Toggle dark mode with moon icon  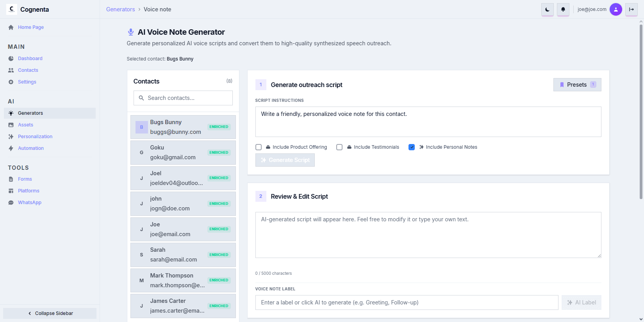click(548, 9)
